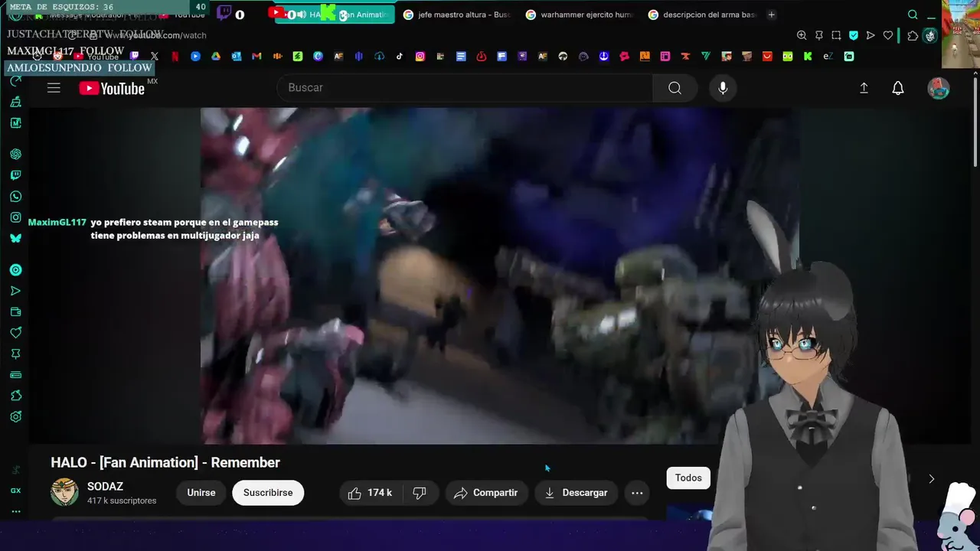980x551 pixels.
Task: Open YouTube notifications bell
Action: [898, 88]
